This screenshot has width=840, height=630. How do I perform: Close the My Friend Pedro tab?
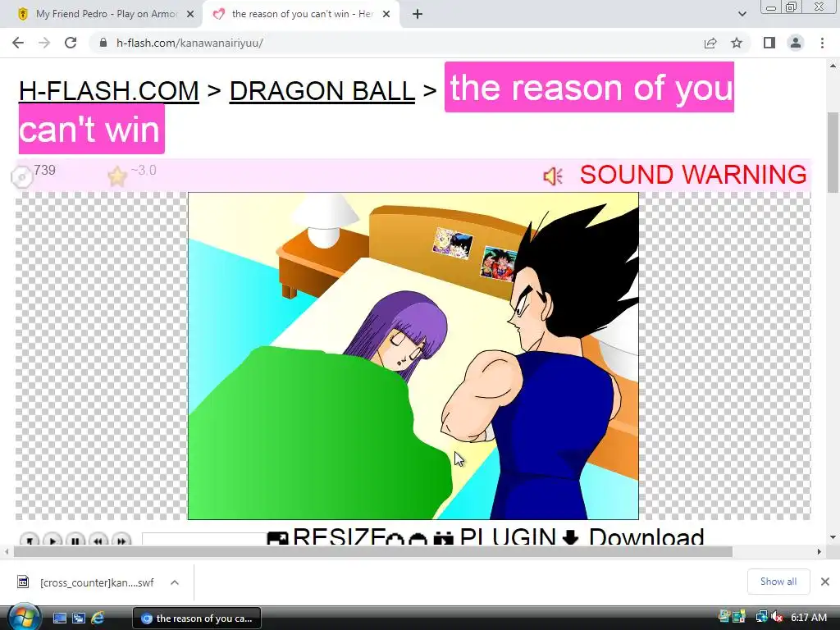(x=190, y=14)
